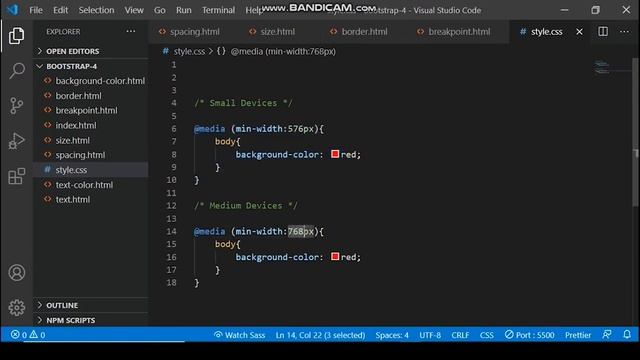Expand the Outline section
The width and height of the screenshot is (640, 360).
pyautogui.click(x=91, y=305)
